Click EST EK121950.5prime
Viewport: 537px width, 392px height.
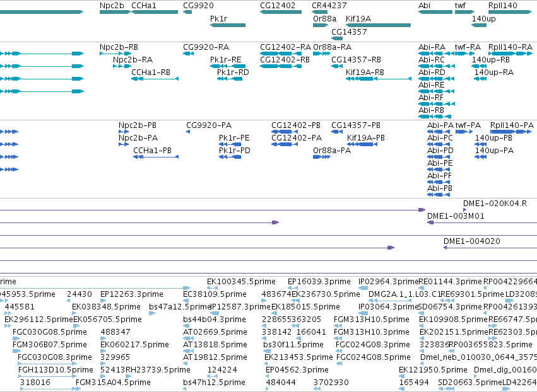coord(403,377)
